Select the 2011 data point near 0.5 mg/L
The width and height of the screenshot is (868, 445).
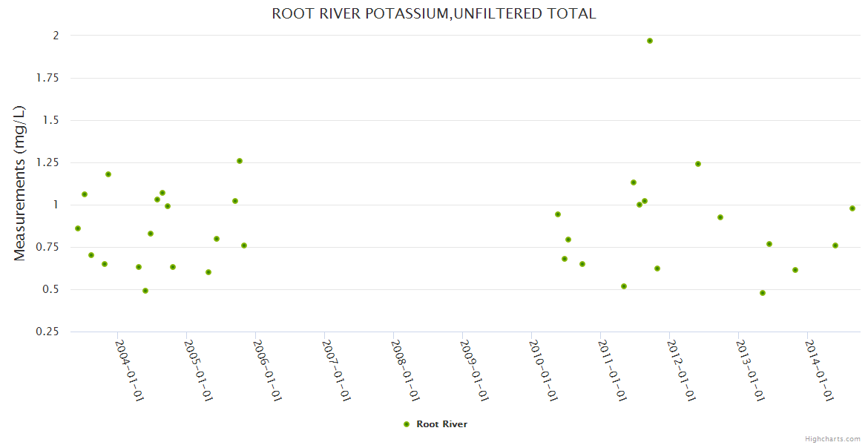[x=624, y=286]
